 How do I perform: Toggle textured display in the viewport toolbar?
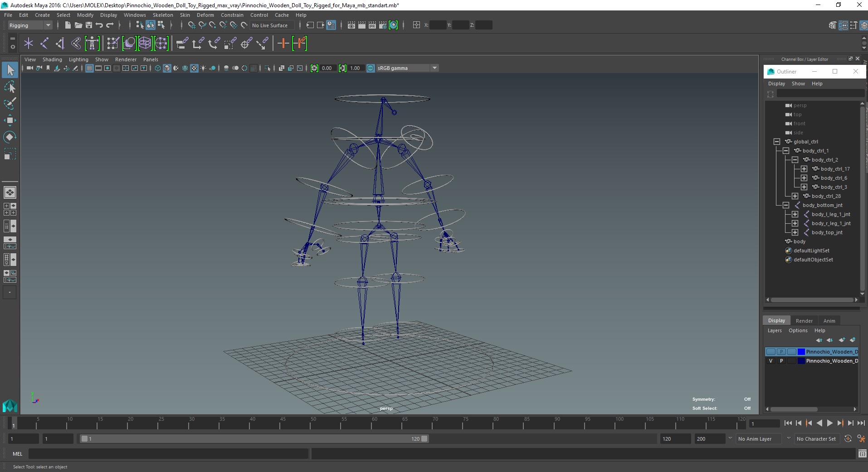coord(194,68)
